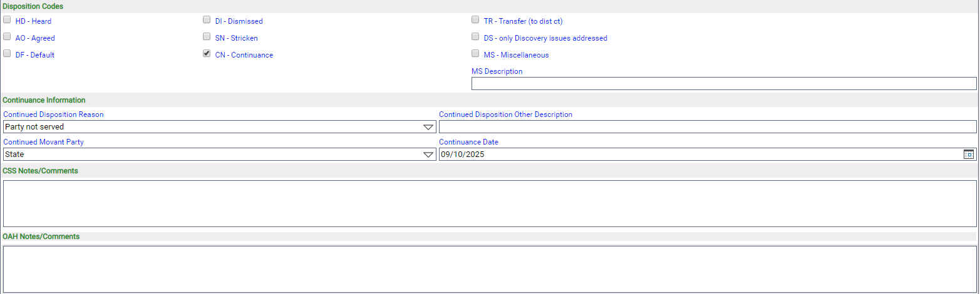This screenshot has width=980, height=294.
Task: Click the 'MS - Miscellaneous' label text
Action: pos(516,55)
